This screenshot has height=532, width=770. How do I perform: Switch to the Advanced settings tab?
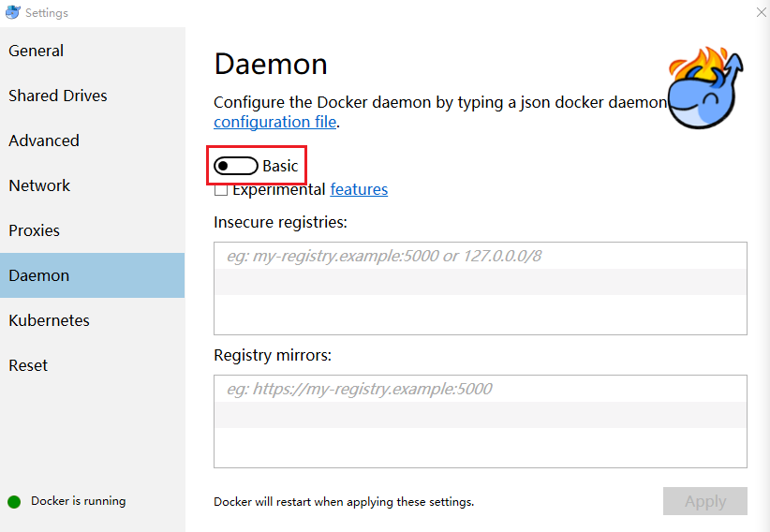pyautogui.click(x=93, y=140)
